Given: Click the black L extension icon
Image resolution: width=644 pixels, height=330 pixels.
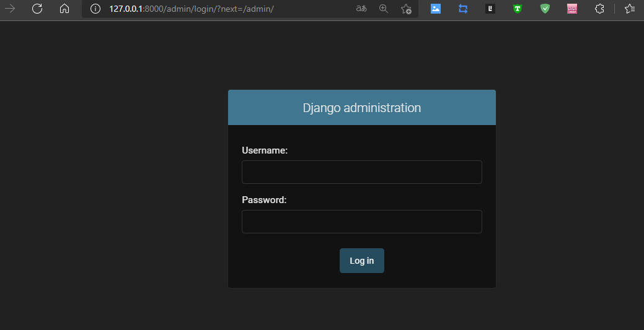Looking at the screenshot, I should [x=490, y=9].
